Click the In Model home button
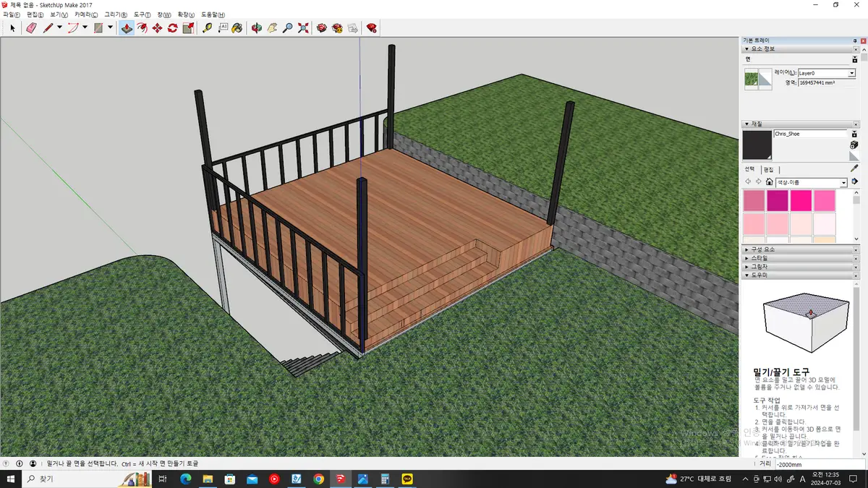Screen dimensions: 868x488 point(770,182)
